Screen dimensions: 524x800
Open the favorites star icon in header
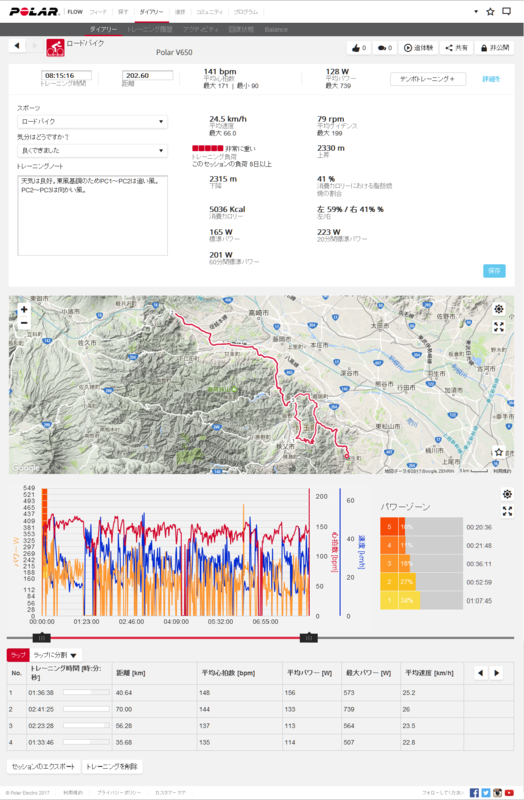490,11
